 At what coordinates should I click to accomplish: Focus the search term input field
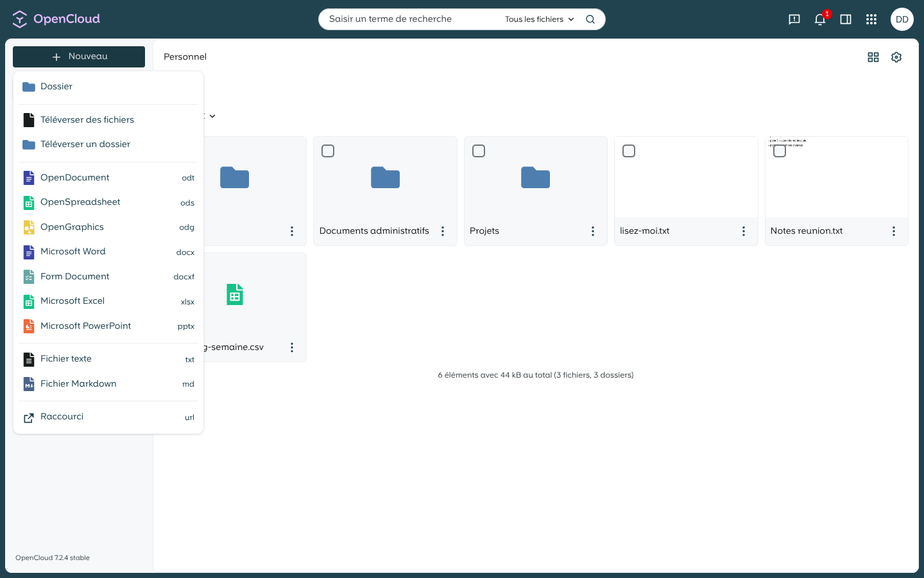pyautogui.click(x=411, y=19)
